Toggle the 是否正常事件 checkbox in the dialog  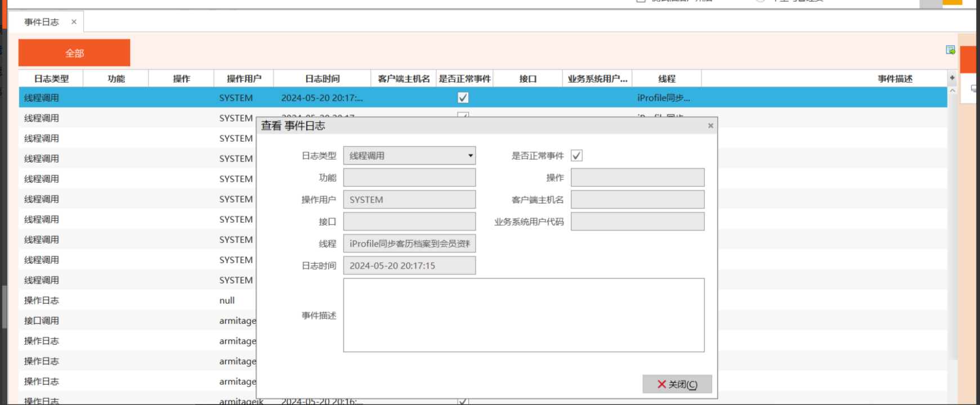click(x=576, y=156)
